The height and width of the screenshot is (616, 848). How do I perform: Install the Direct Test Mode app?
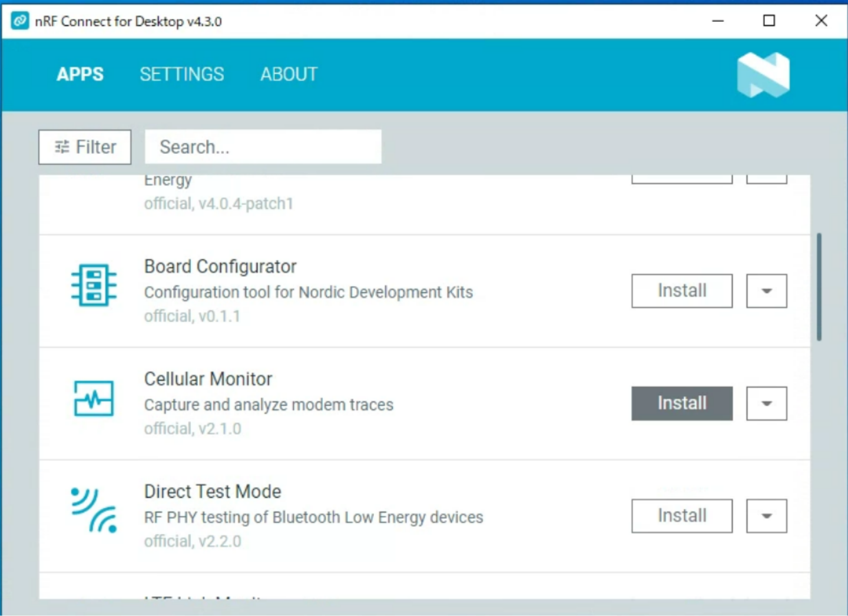coord(681,516)
